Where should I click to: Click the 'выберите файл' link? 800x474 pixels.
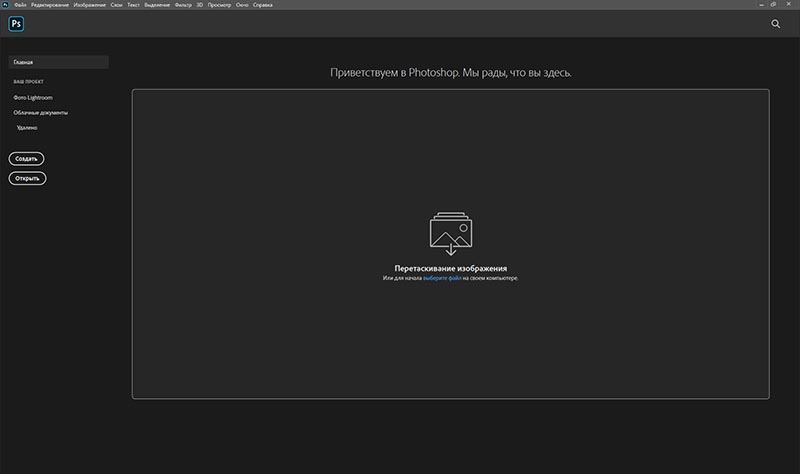click(x=442, y=278)
